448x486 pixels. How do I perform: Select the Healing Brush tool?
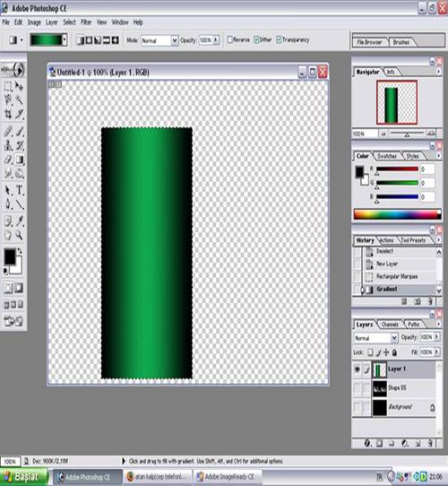8,131
